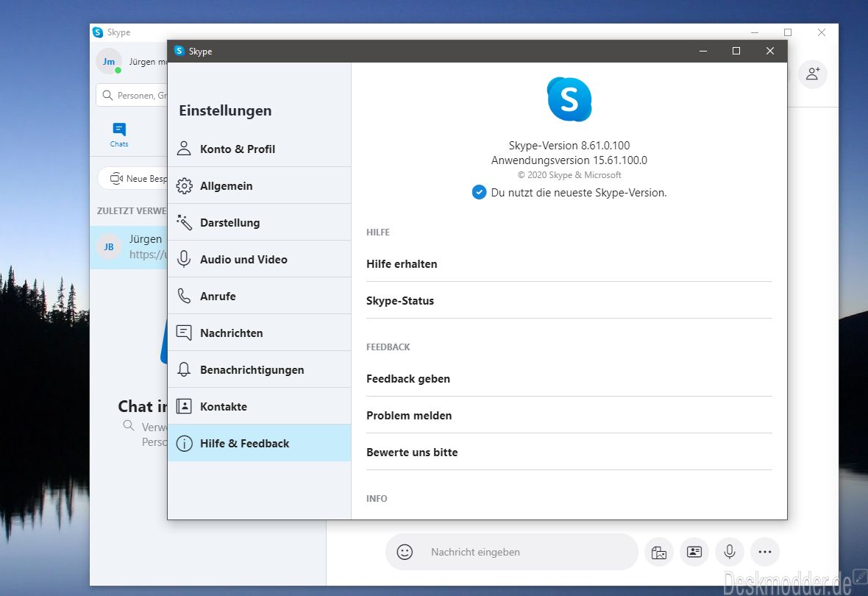868x596 pixels.
Task: Click the phone handset icon for Anrufe
Action: tap(184, 296)
